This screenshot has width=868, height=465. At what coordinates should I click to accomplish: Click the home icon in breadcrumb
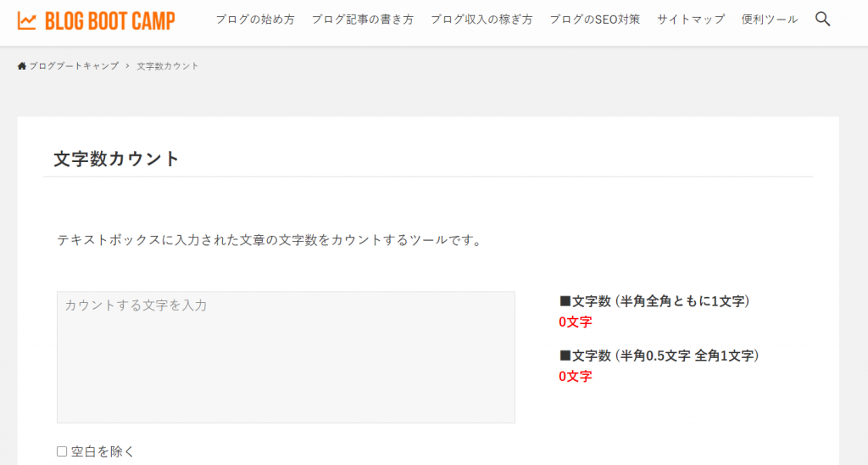(22, 66)
